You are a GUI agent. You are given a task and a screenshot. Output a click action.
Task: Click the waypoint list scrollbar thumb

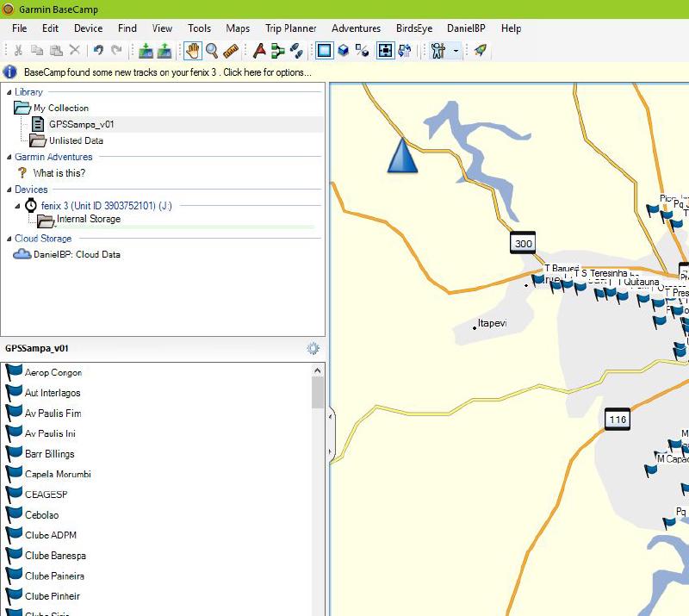click(317, 393)
